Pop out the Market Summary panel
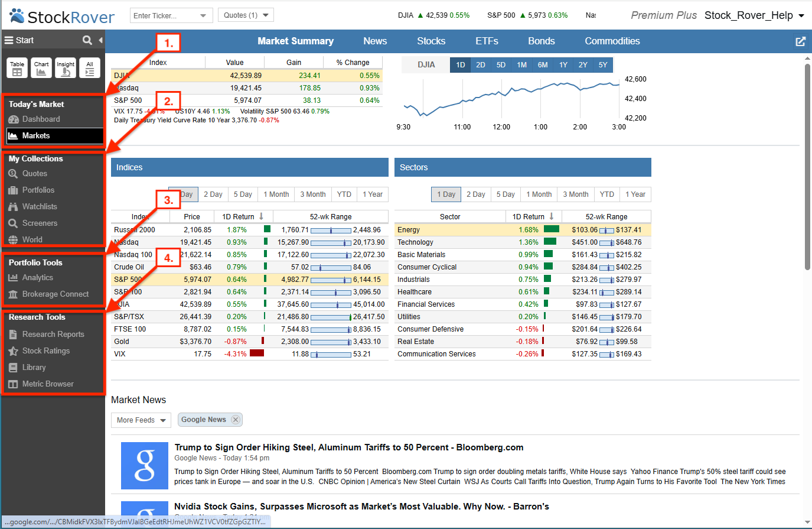Image resolution: width=812 pixels, height=529 pixels. [x=800, y=41]
